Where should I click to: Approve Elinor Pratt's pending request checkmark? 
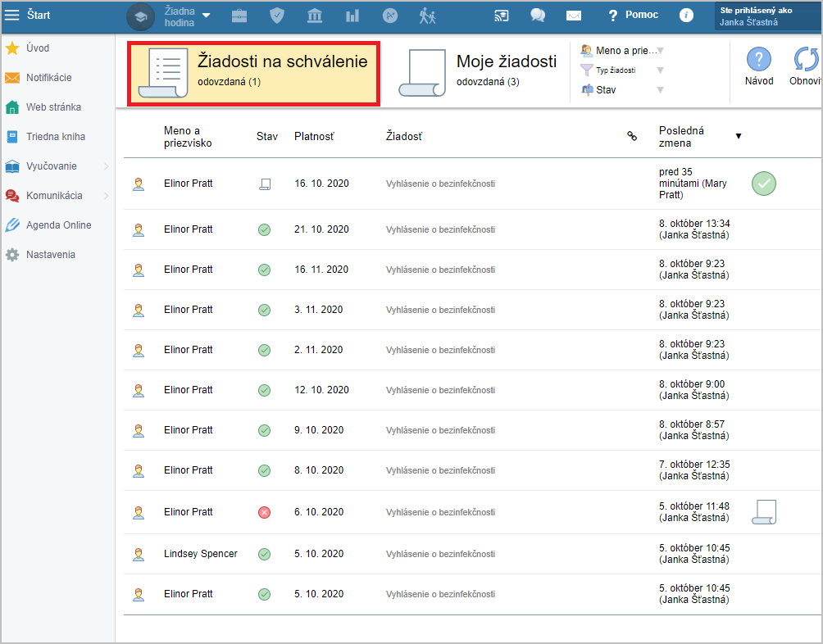pos(763,184)
